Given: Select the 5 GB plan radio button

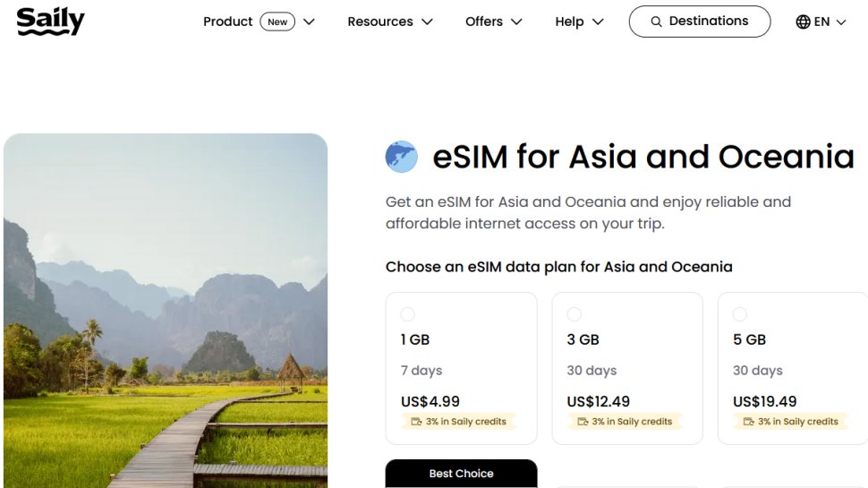Looking at the screenshot, I should pyautogui.click(x=740, y=314).
